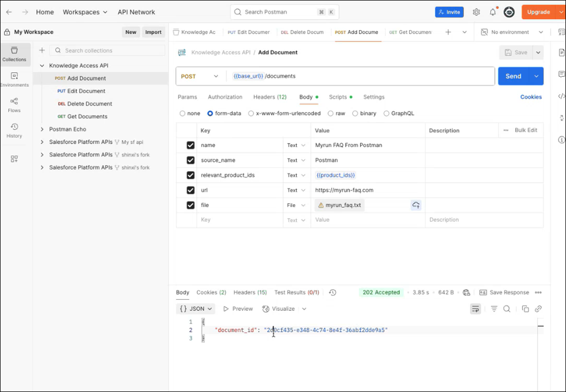
Task: Click the New button
Action: tap(131, 32)
